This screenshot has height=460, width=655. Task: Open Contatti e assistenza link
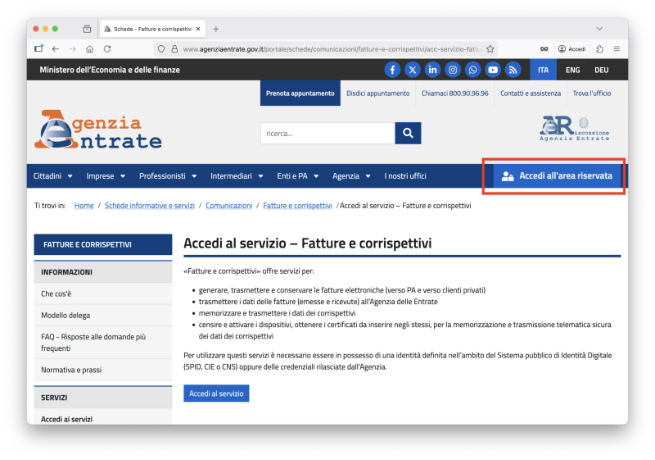[531, 93]
